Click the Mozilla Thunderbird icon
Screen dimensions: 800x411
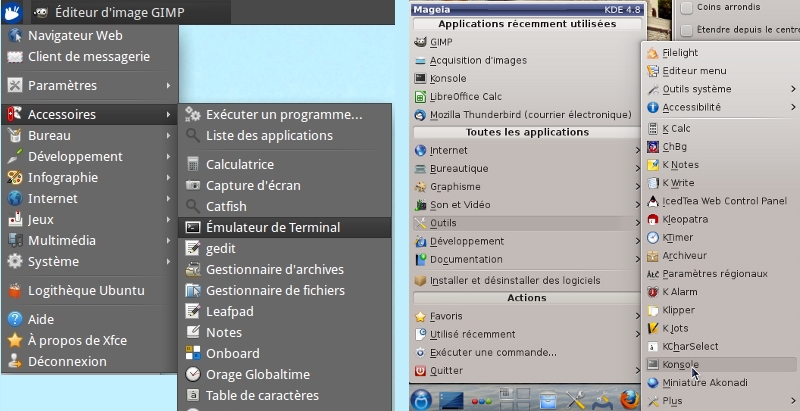420,115
